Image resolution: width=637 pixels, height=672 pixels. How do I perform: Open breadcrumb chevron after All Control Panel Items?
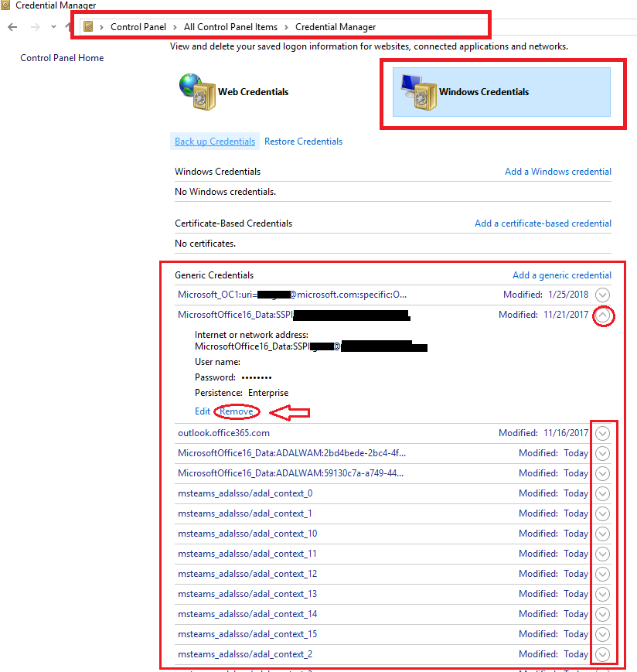click(x=286, y=27)
